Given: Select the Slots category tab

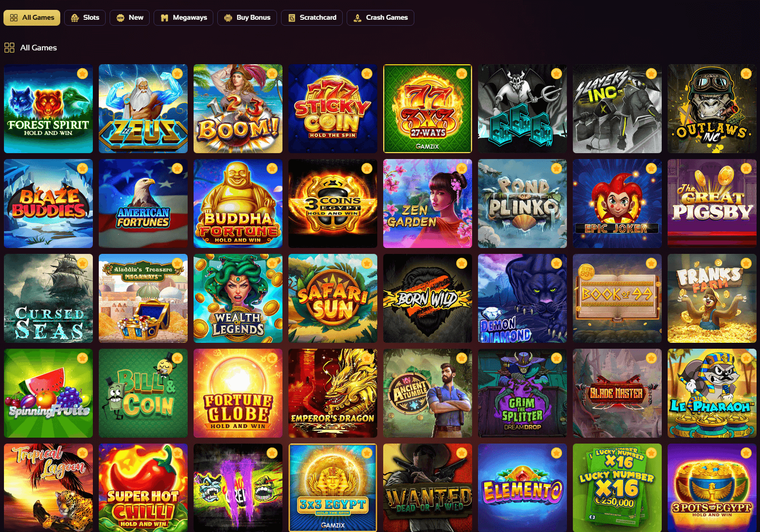Looking at the screenshot, I should (x=85, y=18).
